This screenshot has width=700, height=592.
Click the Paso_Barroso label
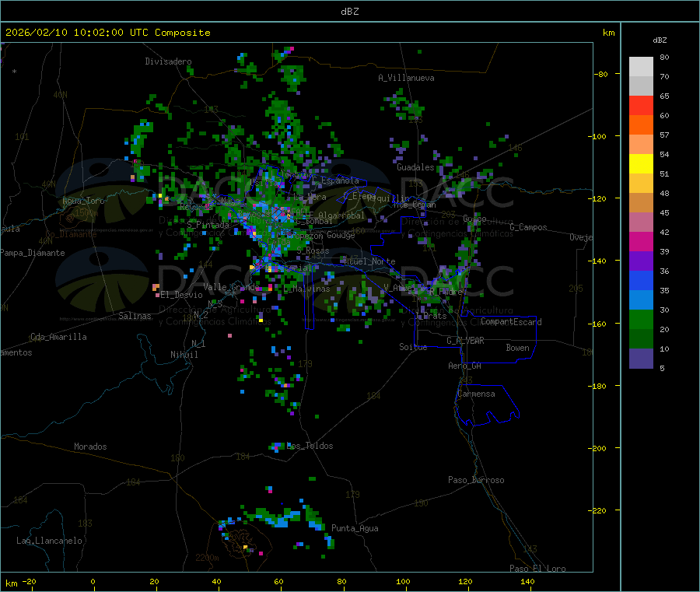476,480
